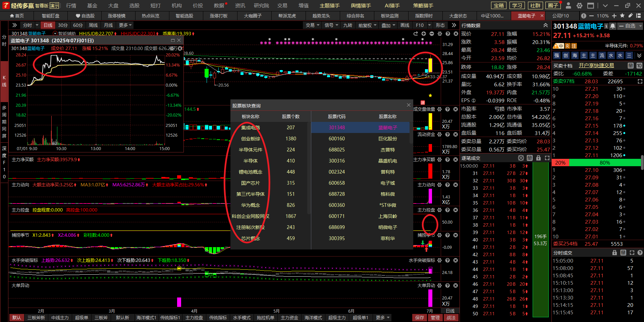Toggle lock icon in 逐笔成交 header

pyautogui.click(x=538, y=158)
